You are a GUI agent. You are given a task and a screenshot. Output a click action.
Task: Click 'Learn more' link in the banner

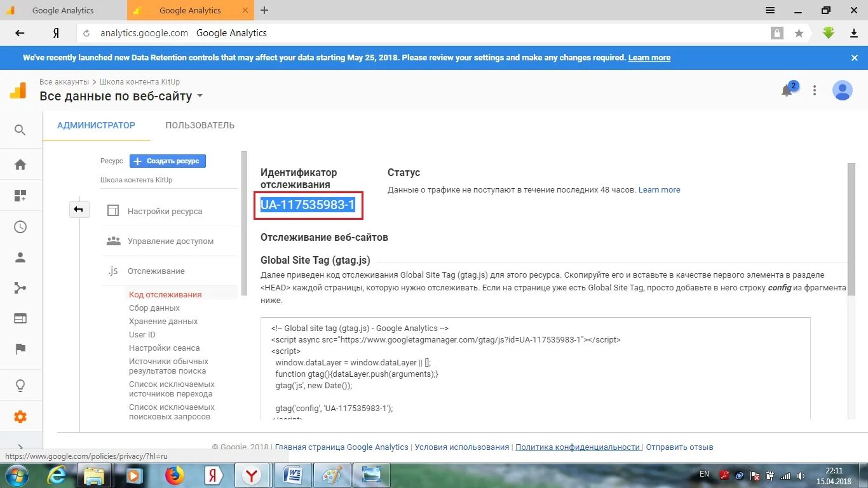pos(649,57)
